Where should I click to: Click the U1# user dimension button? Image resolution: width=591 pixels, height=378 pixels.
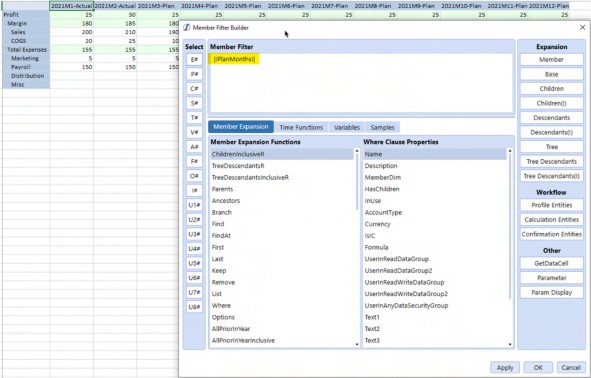[194, 205]
